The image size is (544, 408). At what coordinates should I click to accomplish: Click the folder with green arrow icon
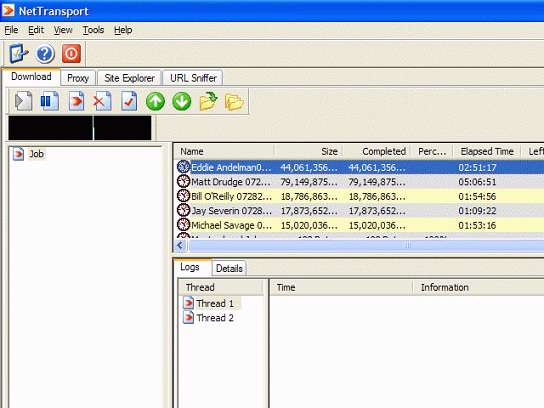tap(208, 101)
